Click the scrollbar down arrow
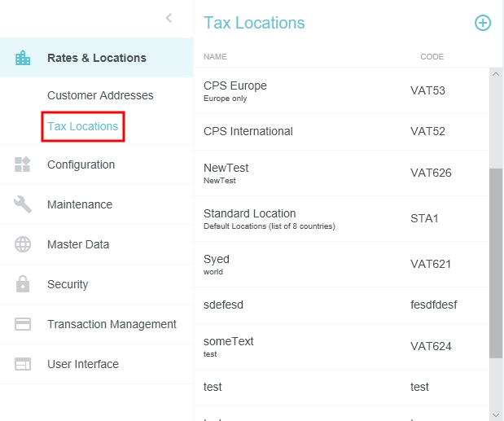Viewport: 504px width, 421px height. click(496, 414)
